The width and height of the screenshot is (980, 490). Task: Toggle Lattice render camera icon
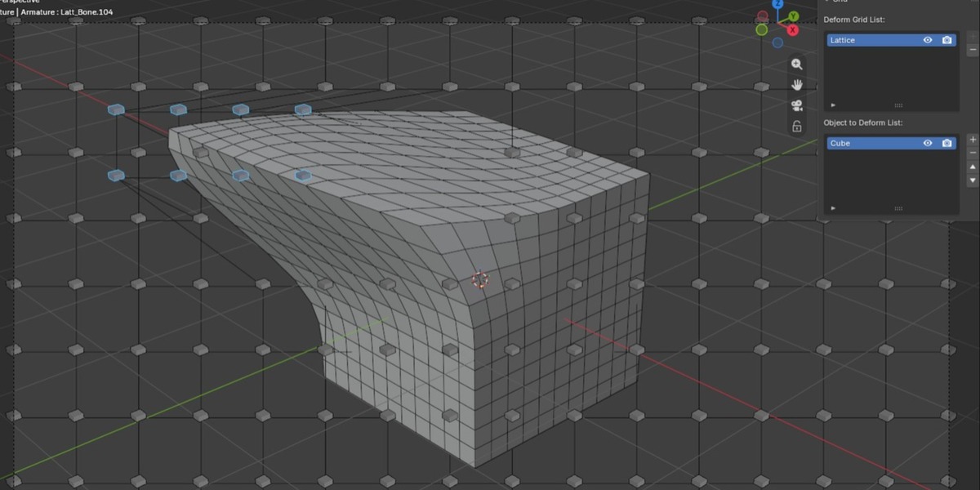pyautogui.click(x=947, y=40)
